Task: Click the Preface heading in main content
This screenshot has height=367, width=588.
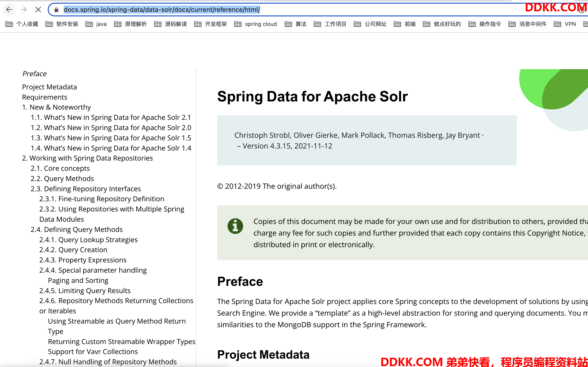Action: (x=240, y=281)
